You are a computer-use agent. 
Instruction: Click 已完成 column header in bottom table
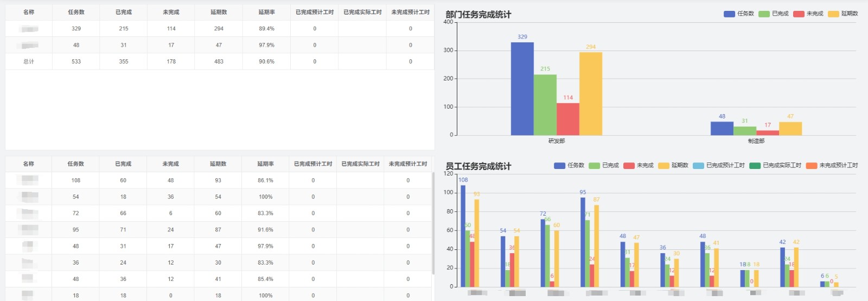[x=123, y=164]
